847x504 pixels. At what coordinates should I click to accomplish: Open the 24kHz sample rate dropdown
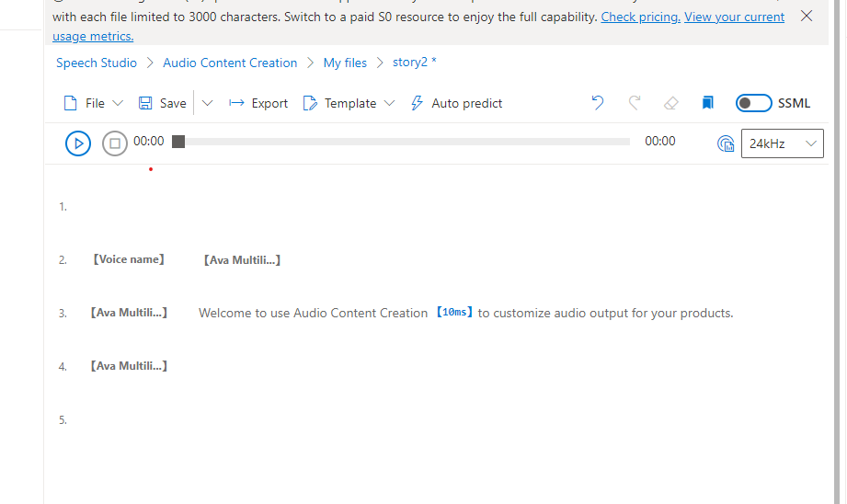tap(783, 143)
